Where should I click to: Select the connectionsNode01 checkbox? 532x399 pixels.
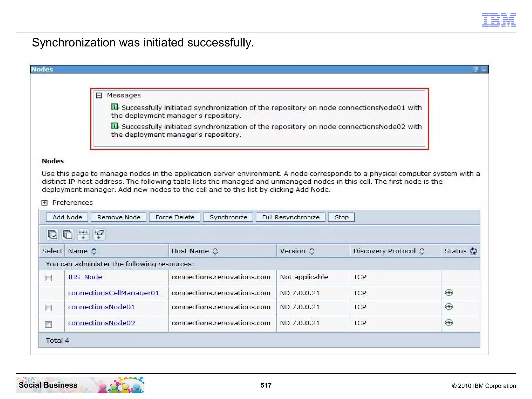[48, 308]
